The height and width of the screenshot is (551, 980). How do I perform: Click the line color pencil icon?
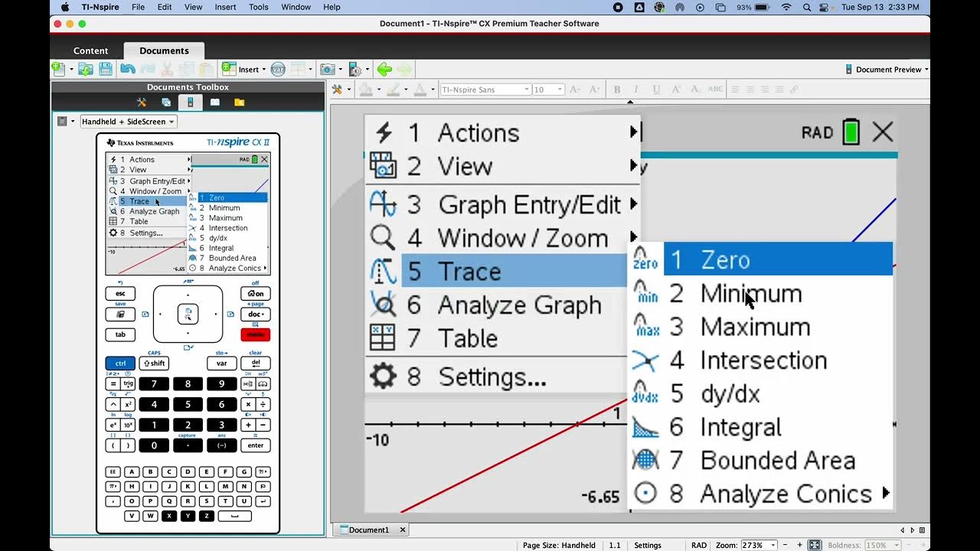tap(393, 90)
